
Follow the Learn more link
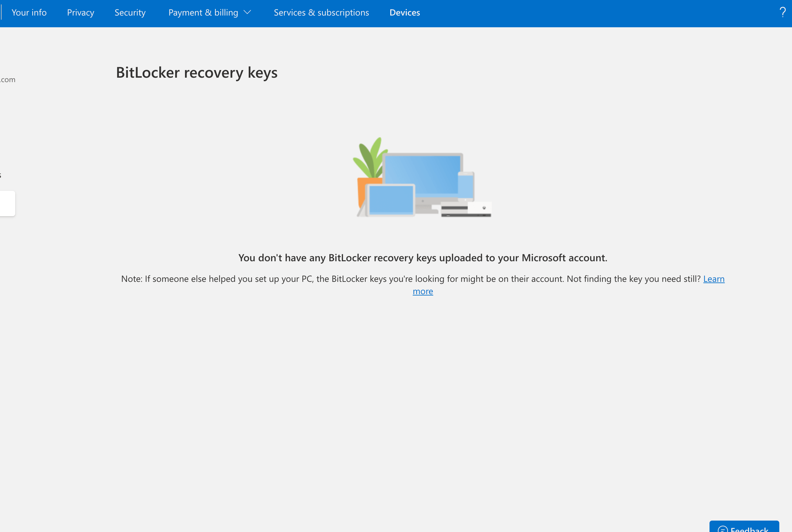[714, 279]
